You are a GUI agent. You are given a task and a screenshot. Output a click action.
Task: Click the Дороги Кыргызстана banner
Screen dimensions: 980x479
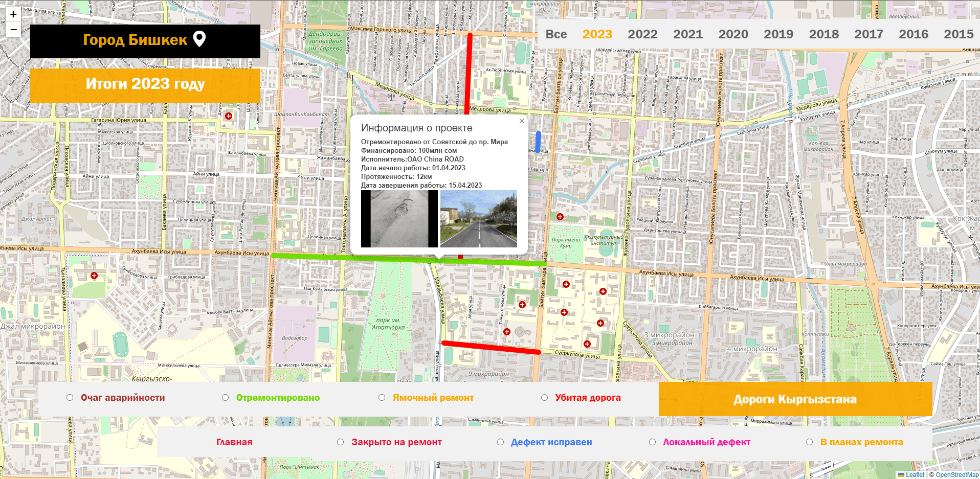[795, 399]
